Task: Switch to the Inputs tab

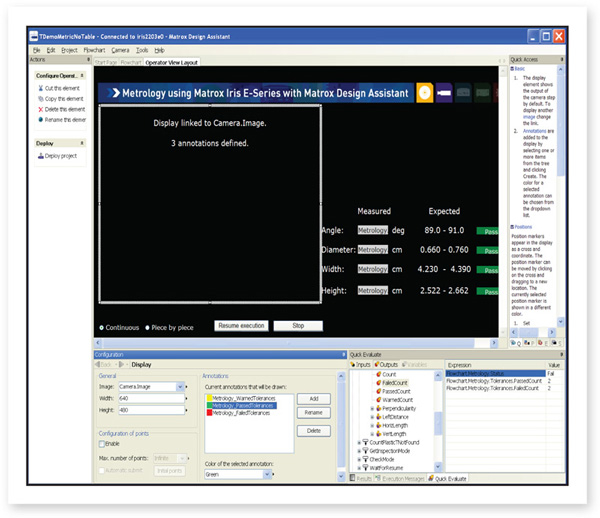Action: point(360,365)
